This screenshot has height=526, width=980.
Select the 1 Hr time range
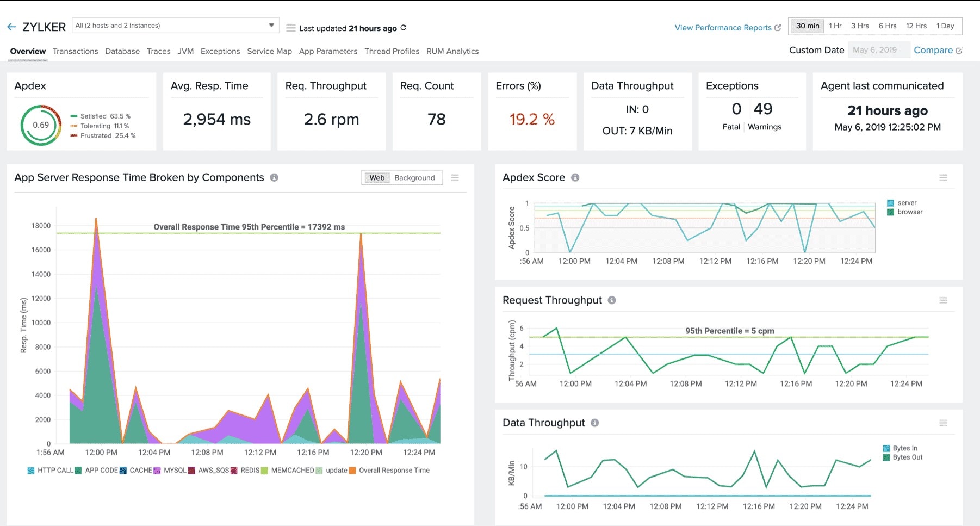(x=835, y=26)
